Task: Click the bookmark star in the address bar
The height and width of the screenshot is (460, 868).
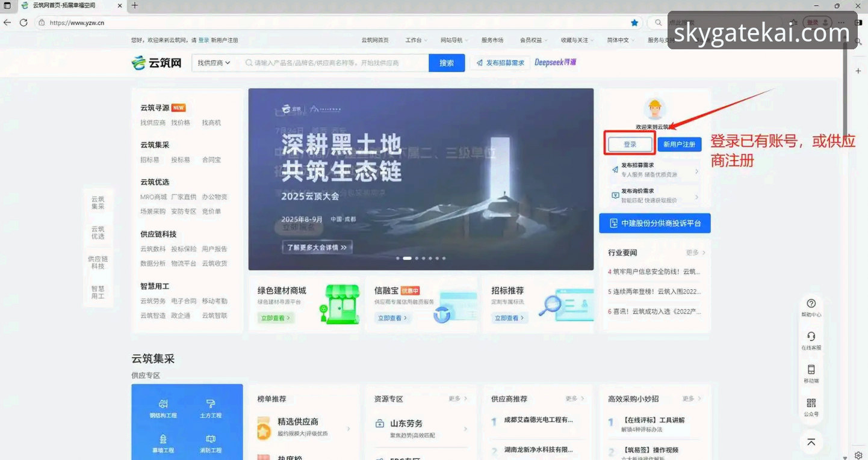Action: (634, 22)
